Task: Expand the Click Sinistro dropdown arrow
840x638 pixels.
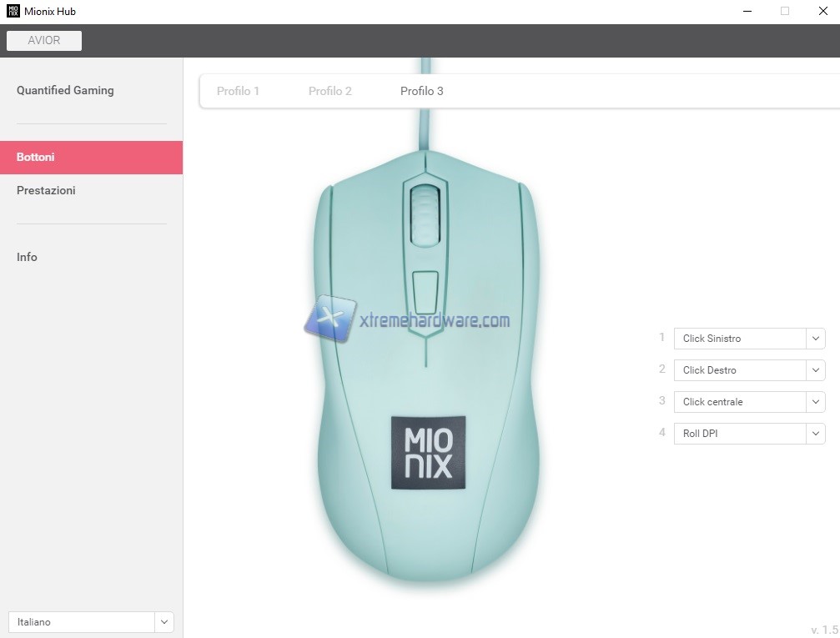Action: click(x=815, y=339)
